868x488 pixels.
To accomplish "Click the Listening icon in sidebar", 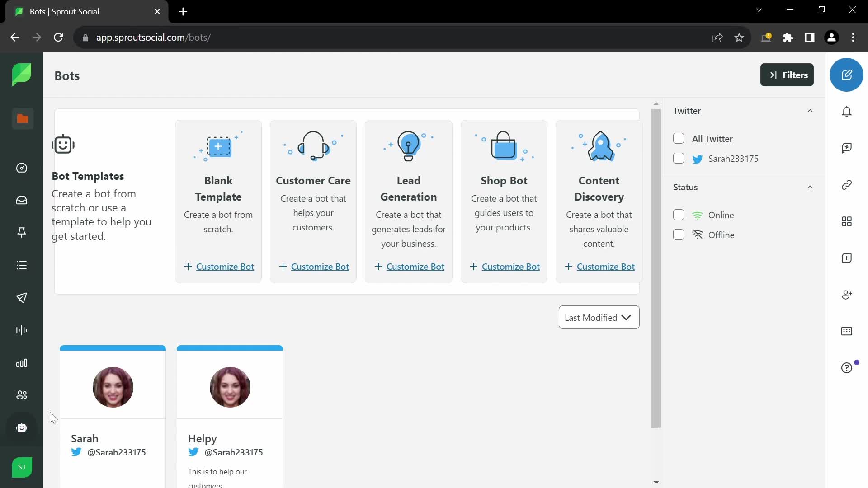I will point(21,331).
